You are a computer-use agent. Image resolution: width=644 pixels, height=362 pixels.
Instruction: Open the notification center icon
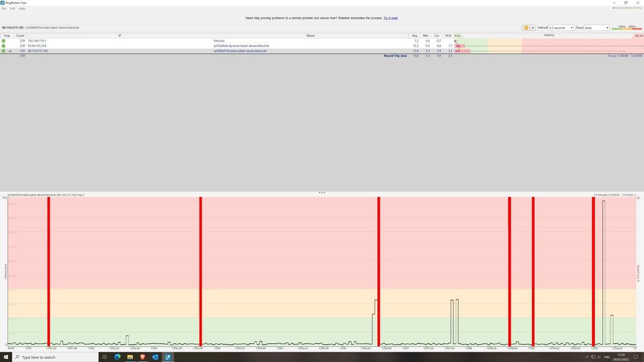636,357
